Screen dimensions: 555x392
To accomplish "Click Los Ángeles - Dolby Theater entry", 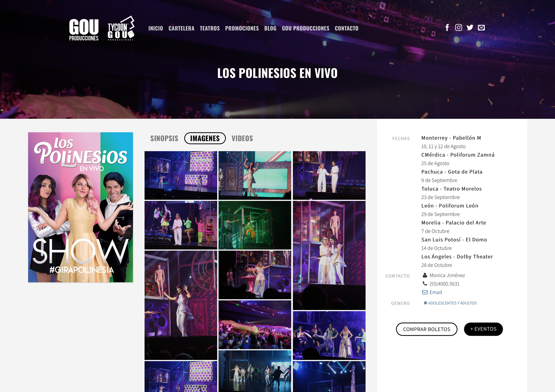I will click(457, 256).
